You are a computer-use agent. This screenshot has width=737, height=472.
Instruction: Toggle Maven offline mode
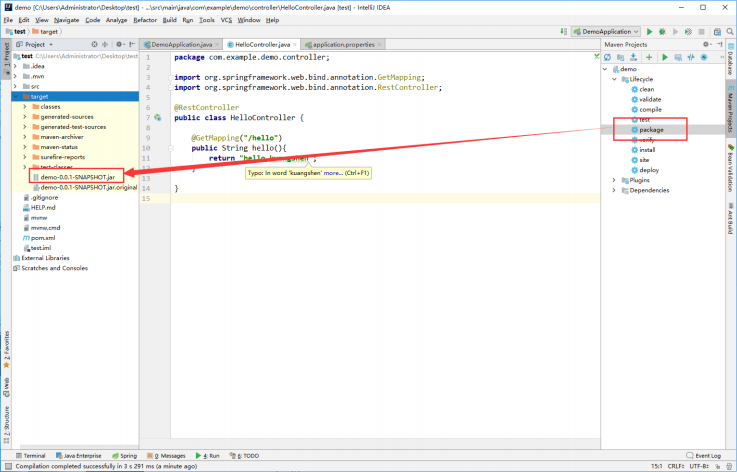pyautogui.click(x=690, y=57)
